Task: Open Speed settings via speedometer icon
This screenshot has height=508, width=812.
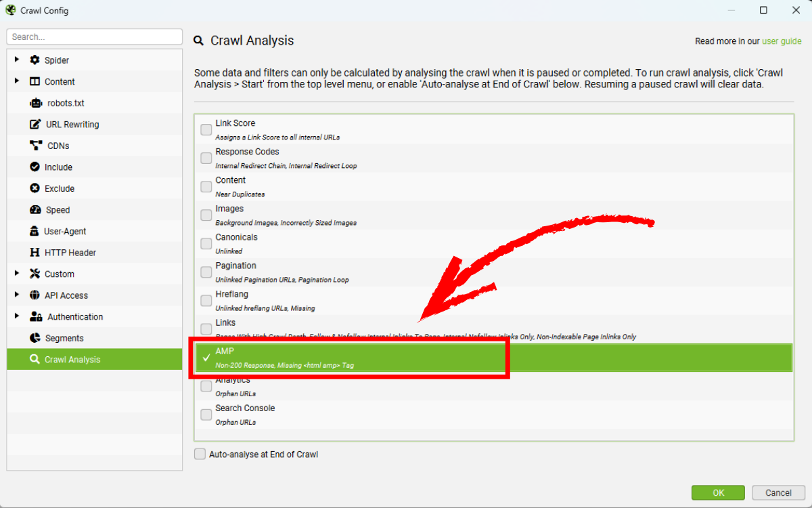Action: (x=36, y=210)
